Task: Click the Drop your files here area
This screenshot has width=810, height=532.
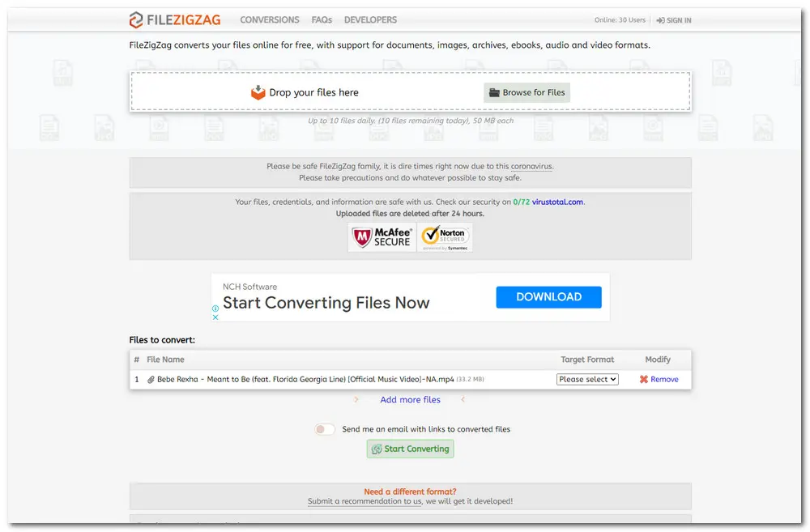Action: (x=410, y=92)
